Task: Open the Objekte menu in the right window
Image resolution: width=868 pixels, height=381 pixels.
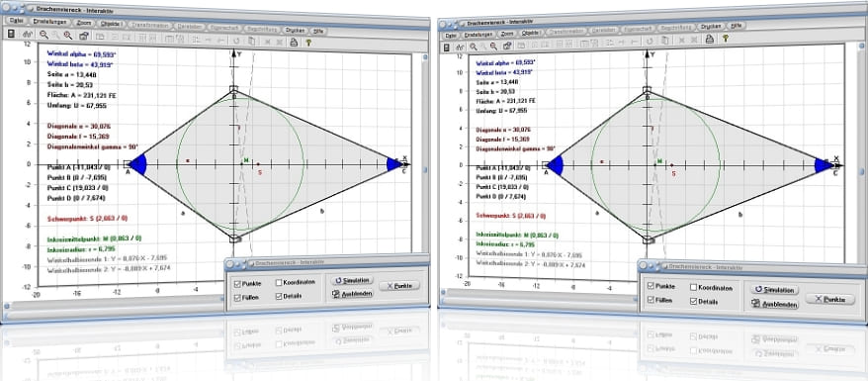Action: point(531,33)
